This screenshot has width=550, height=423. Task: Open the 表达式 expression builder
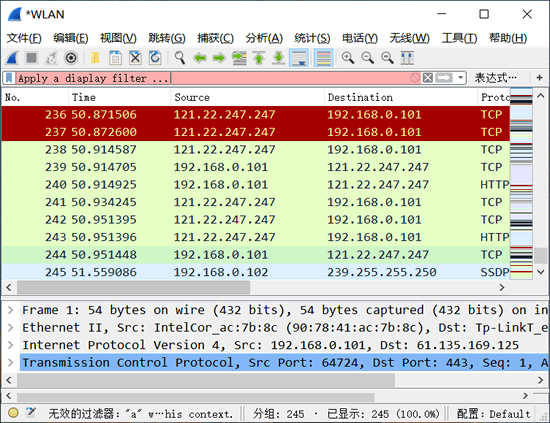point(496,78)
